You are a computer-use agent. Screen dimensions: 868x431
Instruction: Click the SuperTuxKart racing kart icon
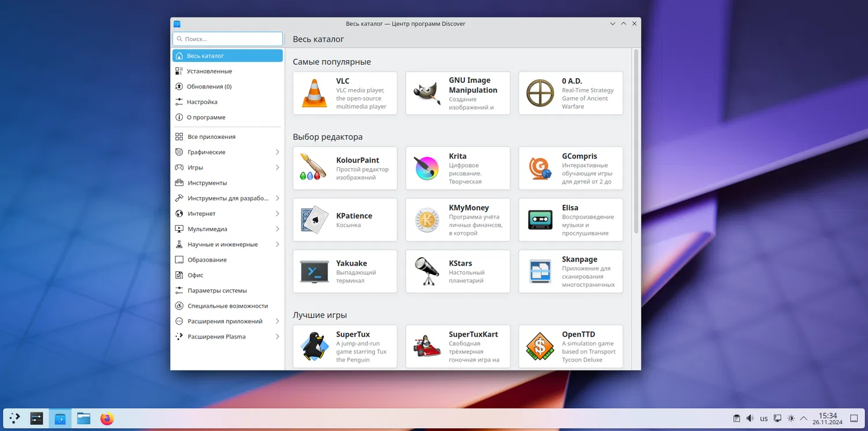428,347
